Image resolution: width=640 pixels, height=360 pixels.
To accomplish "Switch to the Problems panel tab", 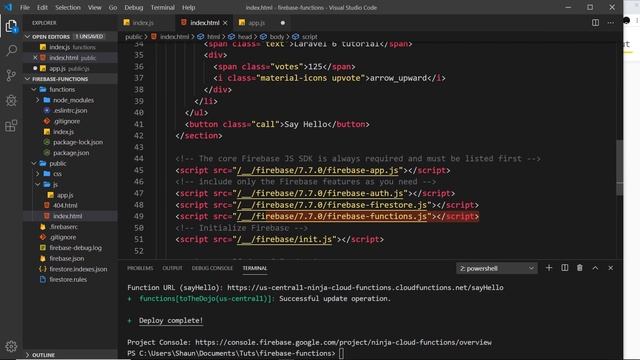I will (x=140, y=268).
